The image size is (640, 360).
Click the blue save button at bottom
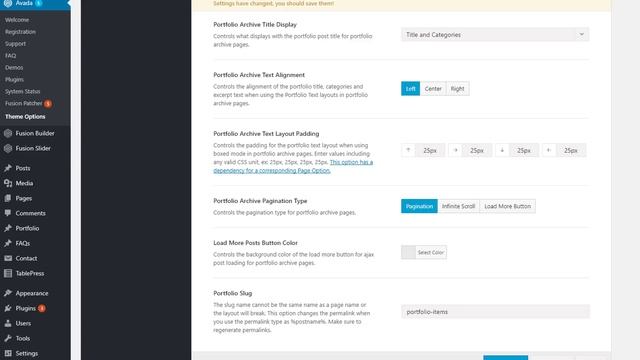(x=506, y=358)
